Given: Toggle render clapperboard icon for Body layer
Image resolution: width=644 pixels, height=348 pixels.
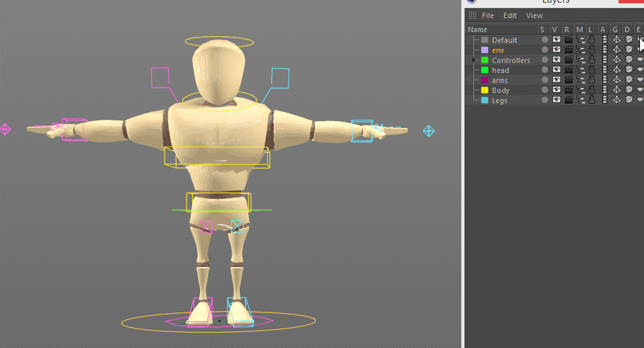Looking at the screenshot, I should point(568,90).
